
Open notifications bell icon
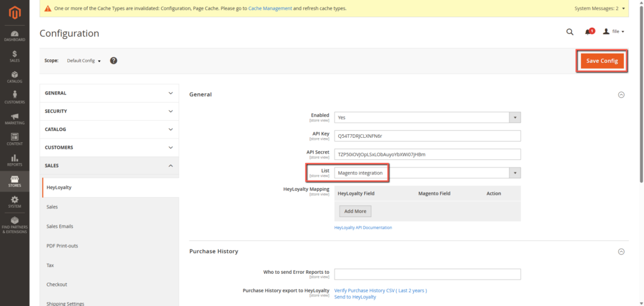coord(588,31)
